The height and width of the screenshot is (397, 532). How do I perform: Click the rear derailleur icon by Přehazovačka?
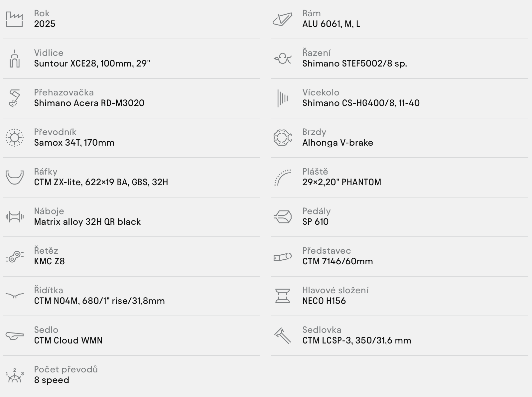(x=14, y=98)
